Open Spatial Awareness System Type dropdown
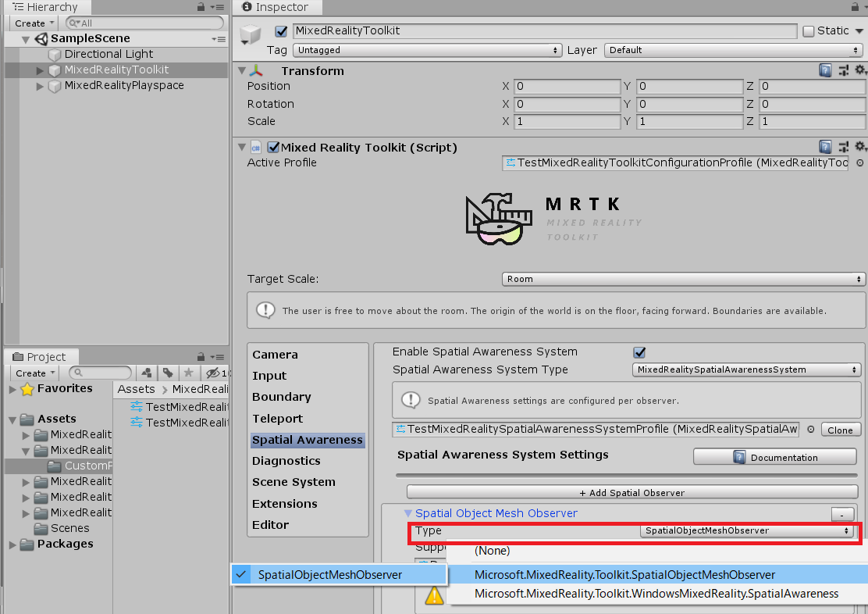The height and width of the screenshot is (614, 868). click(x=746, y=369)
